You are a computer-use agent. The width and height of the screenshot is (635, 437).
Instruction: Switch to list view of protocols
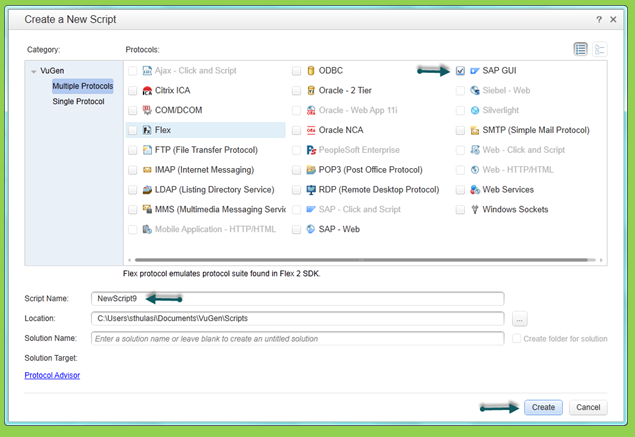(580, 49)
